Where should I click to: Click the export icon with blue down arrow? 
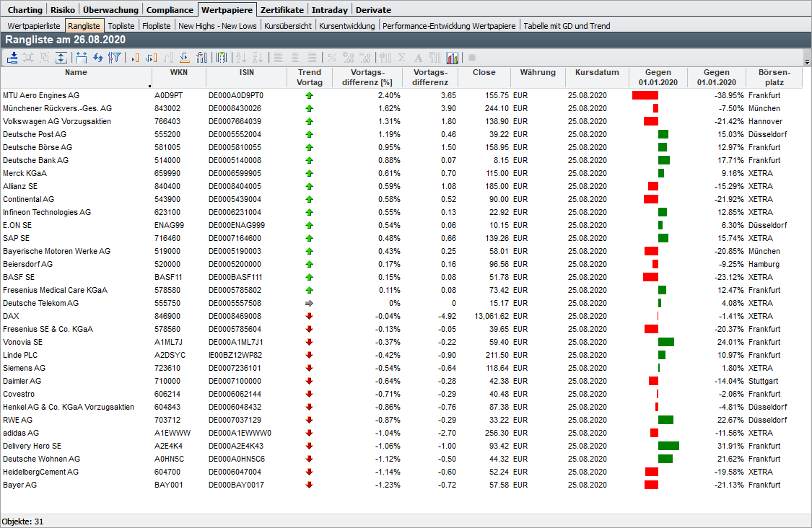(x=13, y=58)
